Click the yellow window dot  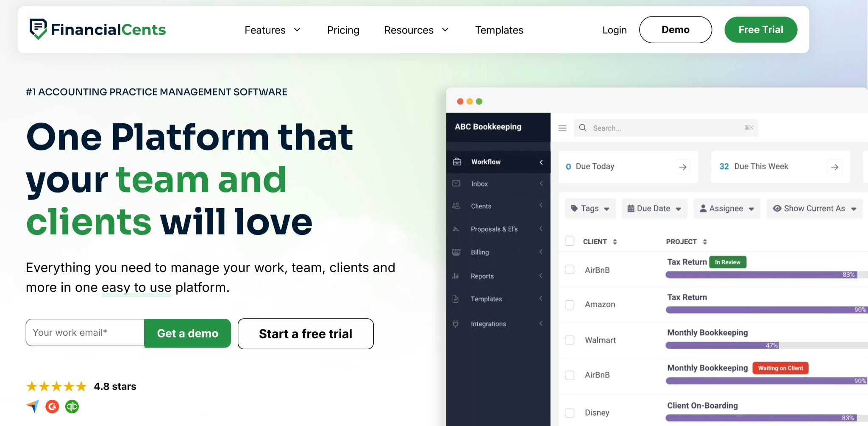470,101
